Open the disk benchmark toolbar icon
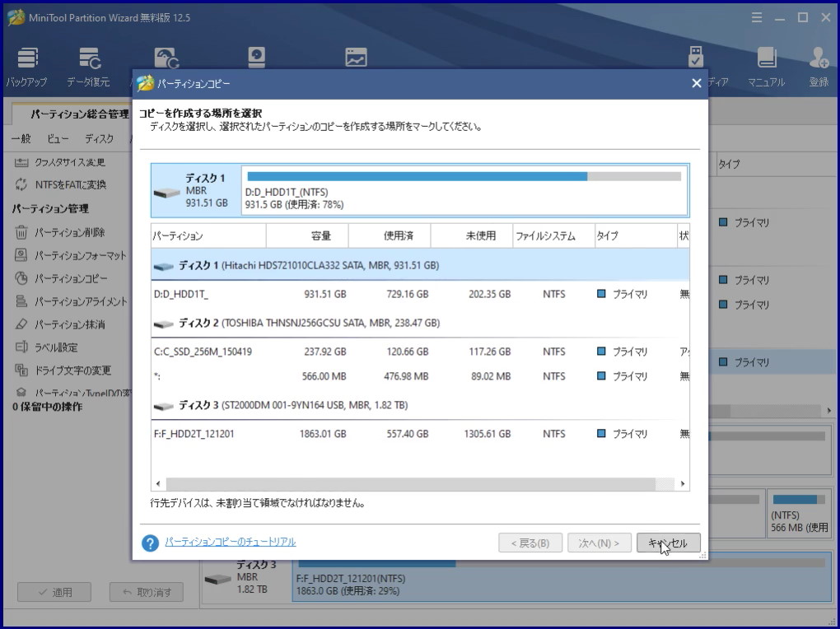The height and width of the screenshot is (629, 840). point(257,57)
